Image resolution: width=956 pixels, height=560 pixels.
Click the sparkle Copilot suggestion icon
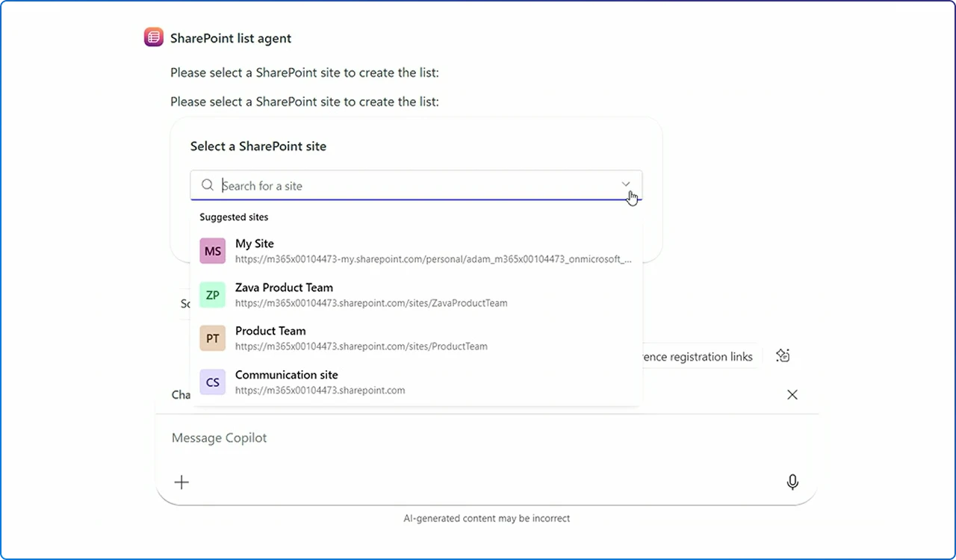pos(783,356)
